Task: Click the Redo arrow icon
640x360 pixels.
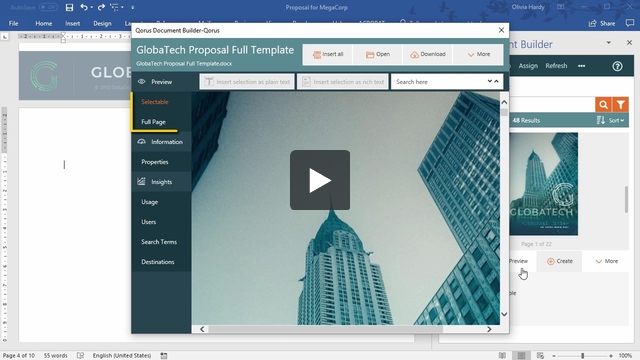Action: (x=101, y=7)
